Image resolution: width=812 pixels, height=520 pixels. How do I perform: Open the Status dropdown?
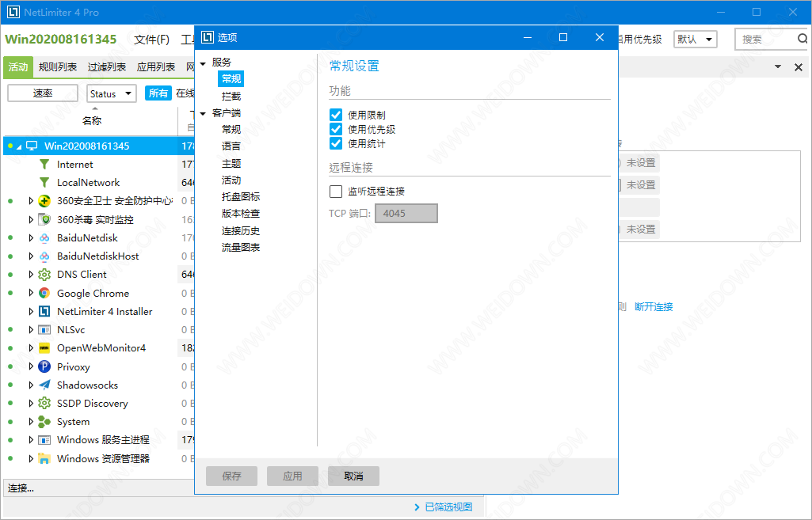[112, 93]
